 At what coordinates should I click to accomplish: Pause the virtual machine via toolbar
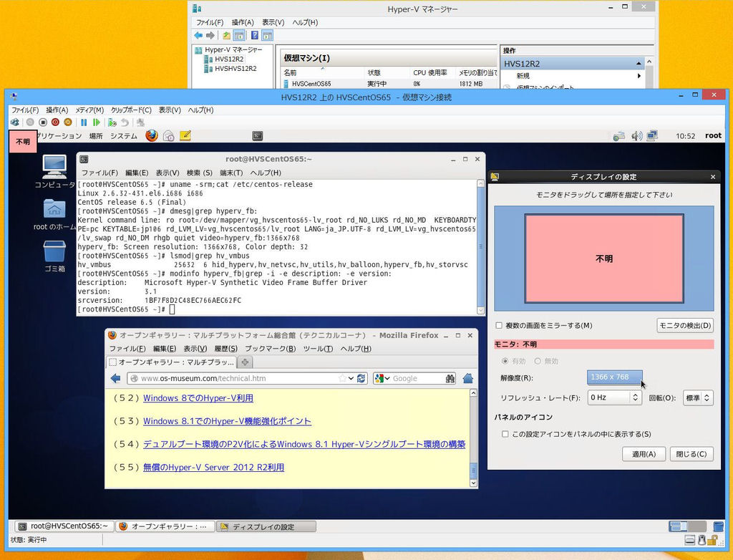[x=84, y=122]
